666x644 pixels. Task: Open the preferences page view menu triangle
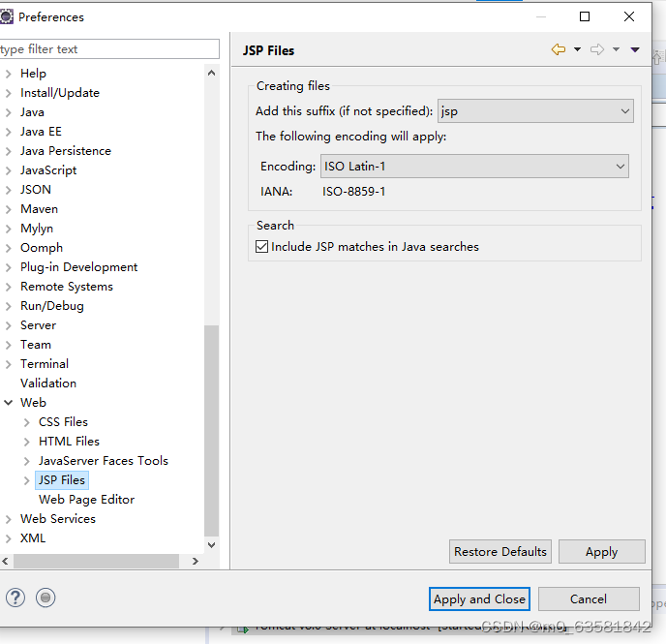click(635, 49)
